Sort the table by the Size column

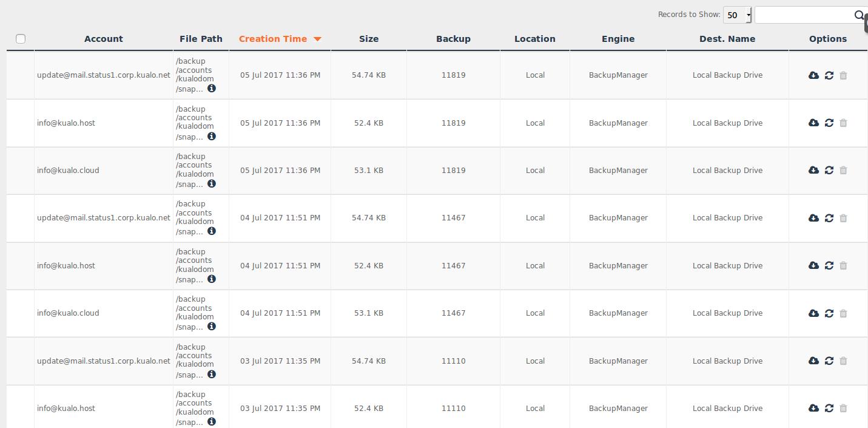coord(369,38)
